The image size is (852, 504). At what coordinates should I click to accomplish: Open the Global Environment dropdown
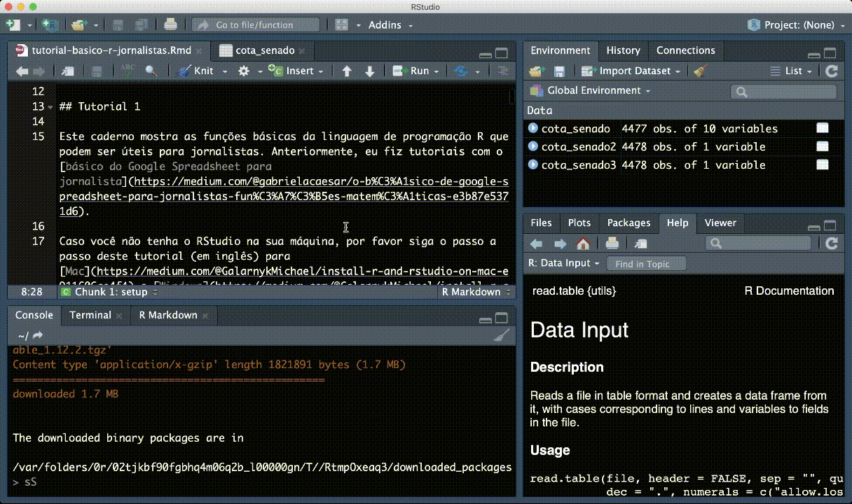[x=591, y=90]
